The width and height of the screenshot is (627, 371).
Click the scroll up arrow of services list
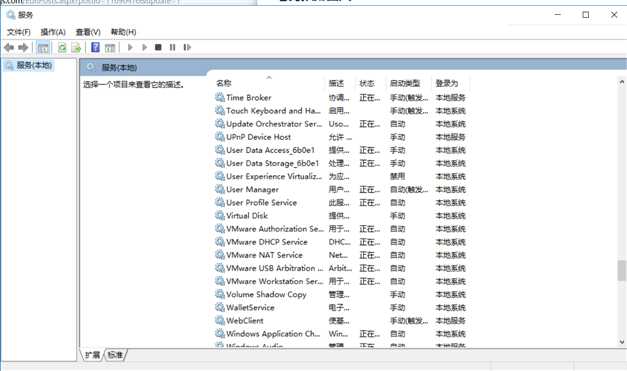coord(621,82)
